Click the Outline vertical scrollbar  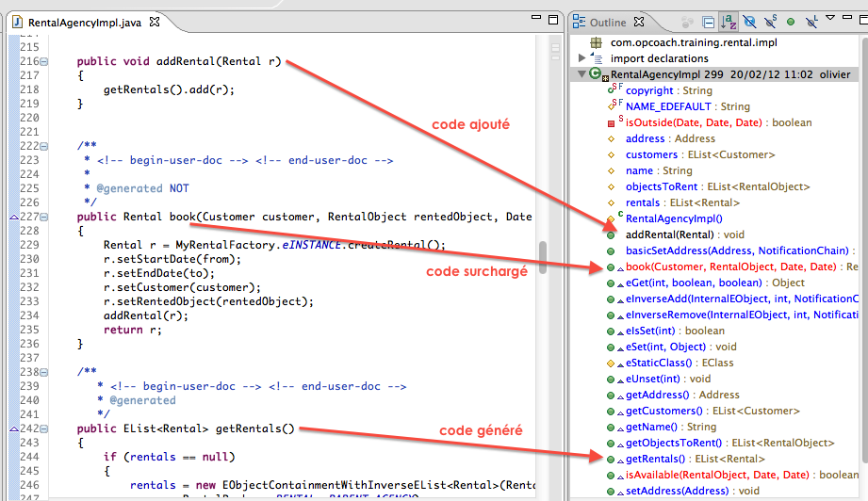click(x=864, y=249)
